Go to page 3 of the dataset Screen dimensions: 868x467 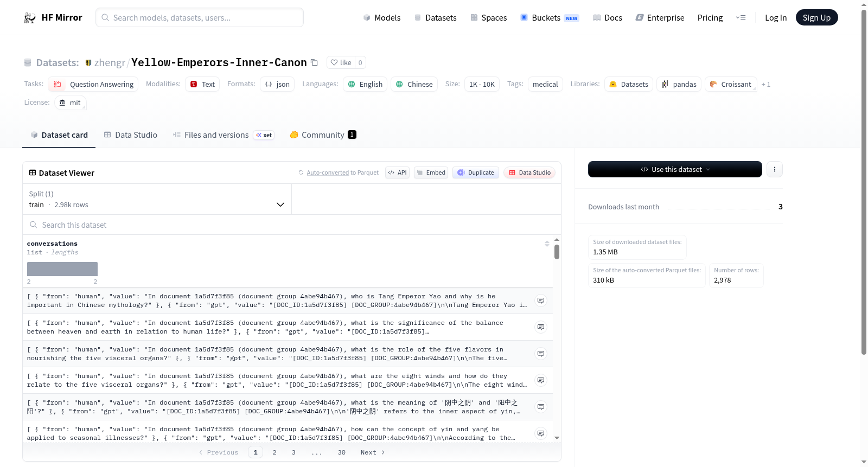click(293, 452)
